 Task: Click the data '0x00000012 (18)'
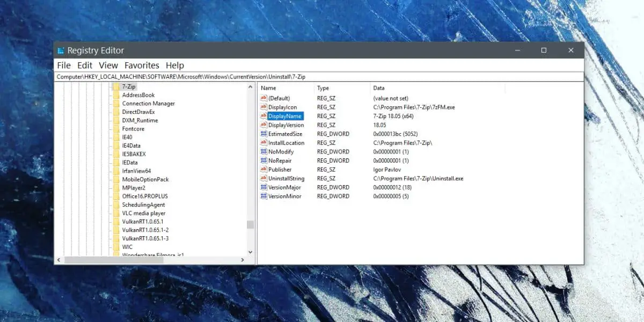click(x=392, y=187)
